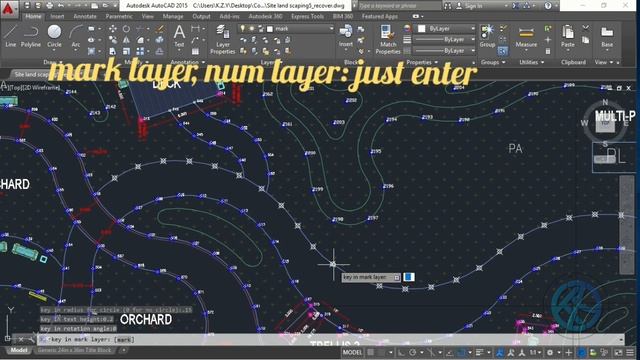Toggle layer freeze sun icon for mark
This screenshot has height=360, width=640.
[251, 29]
